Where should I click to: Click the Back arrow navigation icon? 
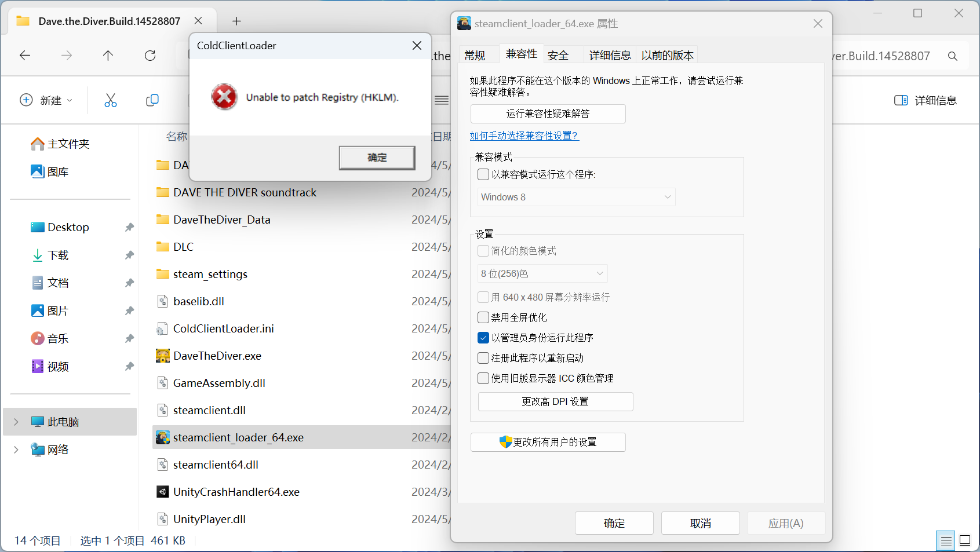click(x=25, y=56)
